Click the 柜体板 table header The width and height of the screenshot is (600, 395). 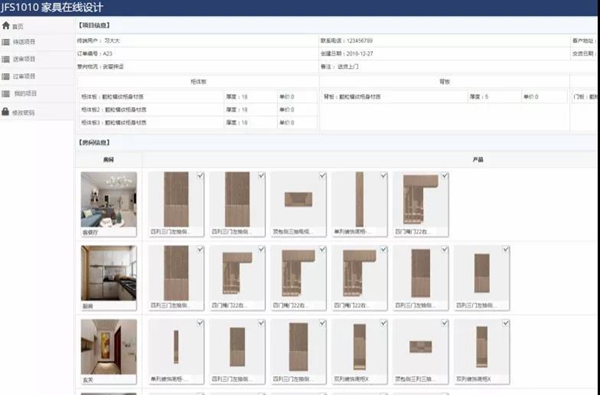pyautogui.click(x=198, y=82)
